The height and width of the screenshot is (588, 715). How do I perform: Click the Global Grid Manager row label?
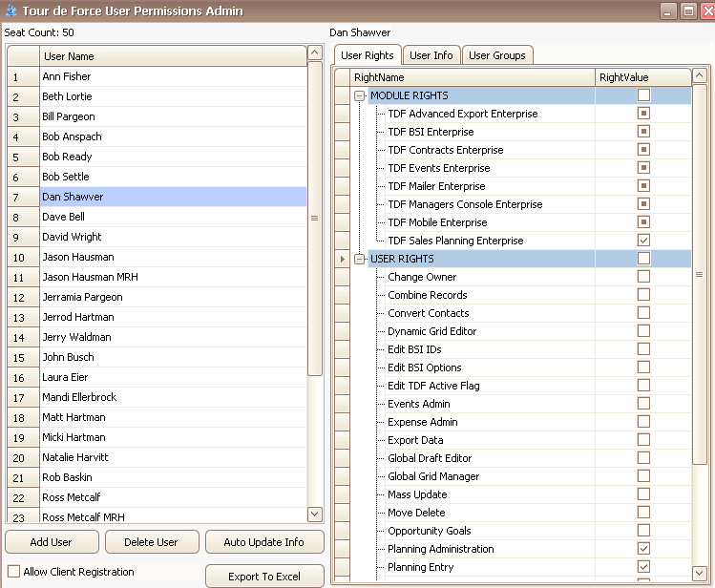pyautogui.click(x=433, y=476)
